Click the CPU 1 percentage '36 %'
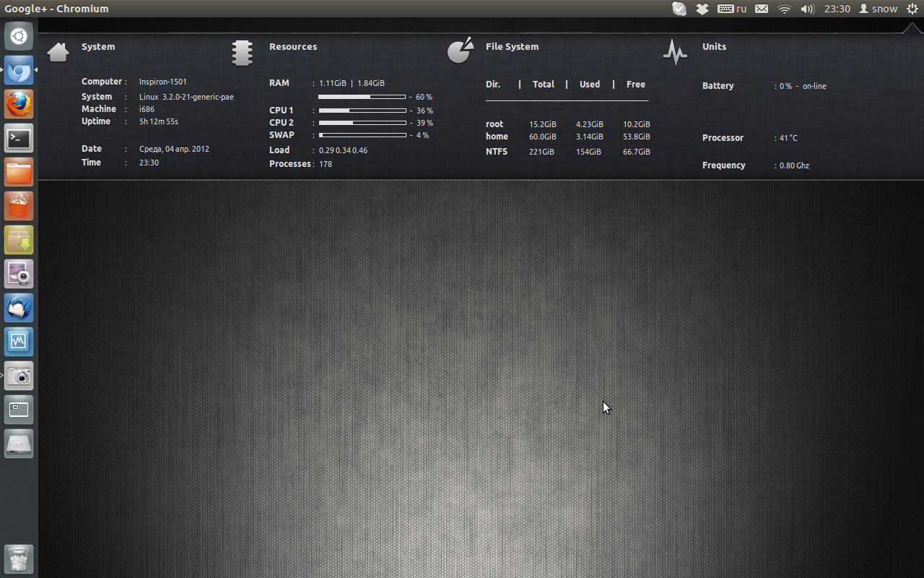The width and height of the screenshot is (924, 578). 424,111
